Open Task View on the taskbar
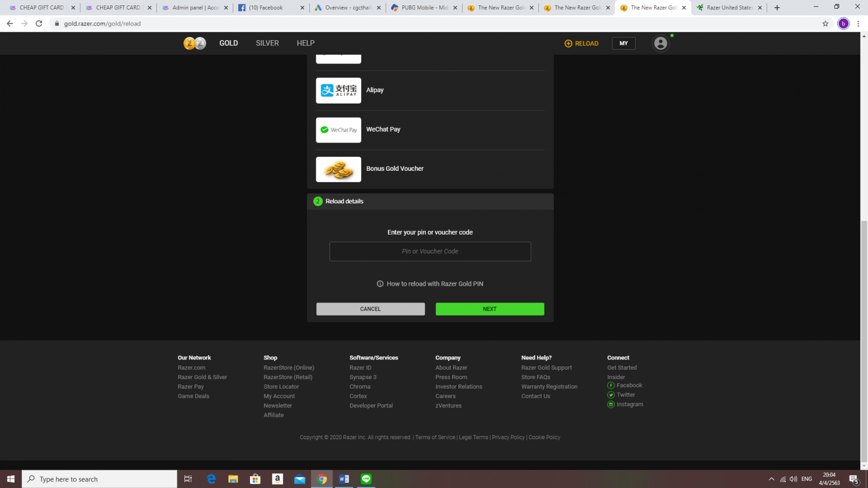This screenshot has width=868, height=488. [188, 479]
